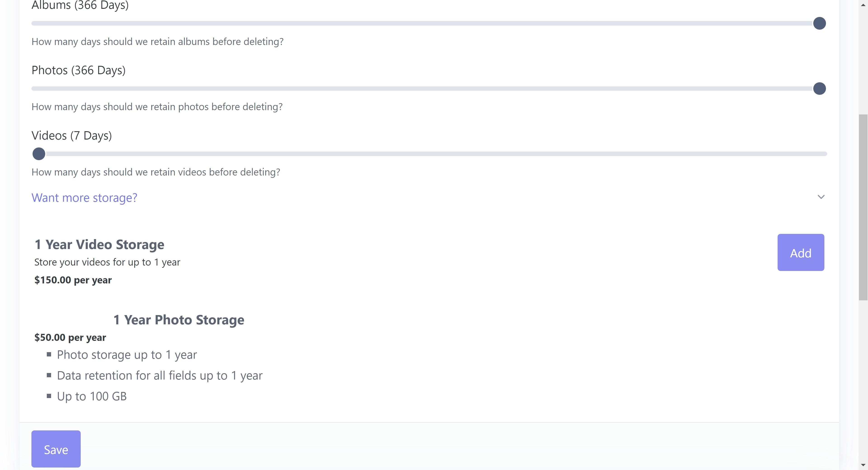Select the Videos retention slider handle
The height and width of the screenshot is (470, 868).
(x=39, y=154)
